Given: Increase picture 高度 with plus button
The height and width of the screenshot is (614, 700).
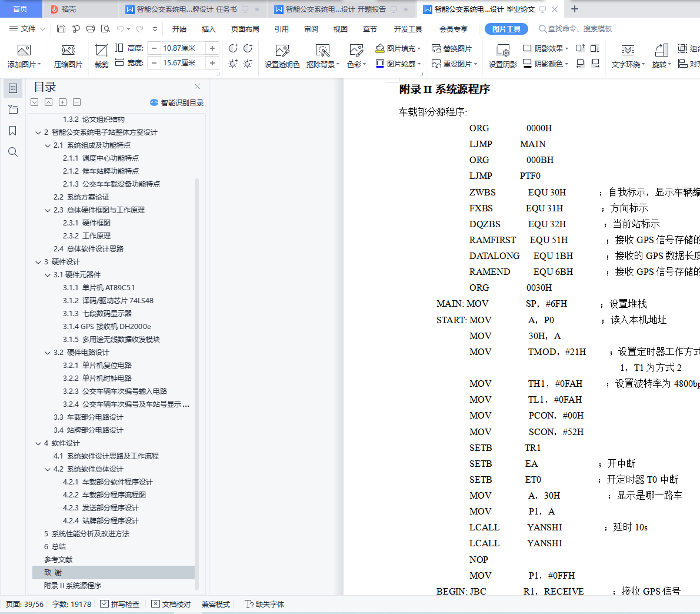Looking at the screenshot, I should 212,48.
